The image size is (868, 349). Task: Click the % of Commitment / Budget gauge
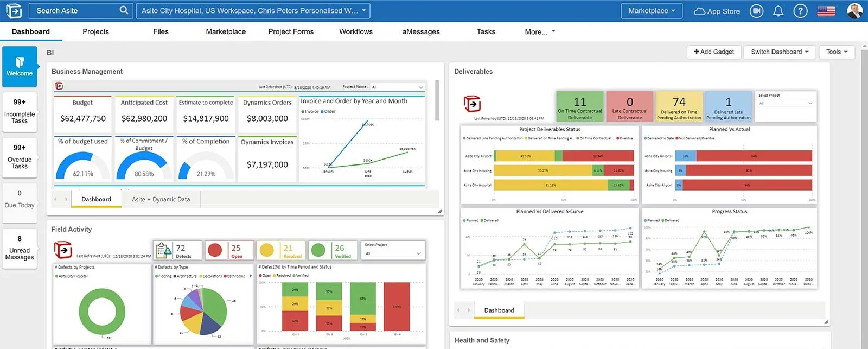pos(144,165)
